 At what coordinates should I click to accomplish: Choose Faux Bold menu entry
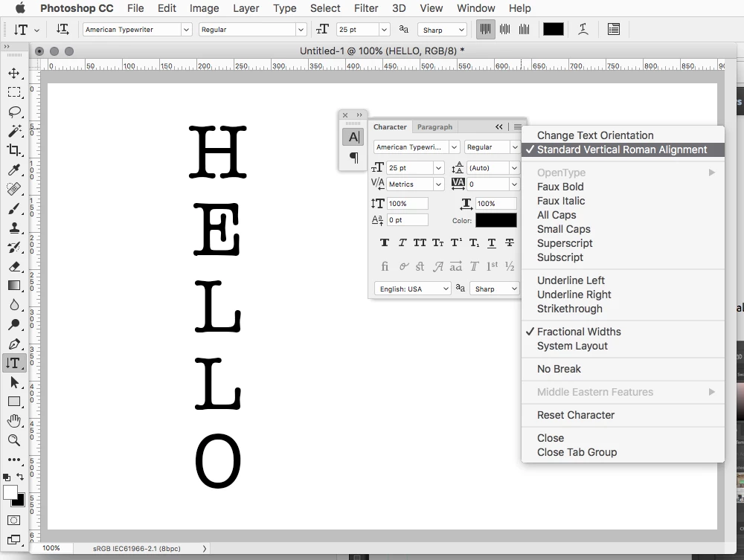(560, 187)
